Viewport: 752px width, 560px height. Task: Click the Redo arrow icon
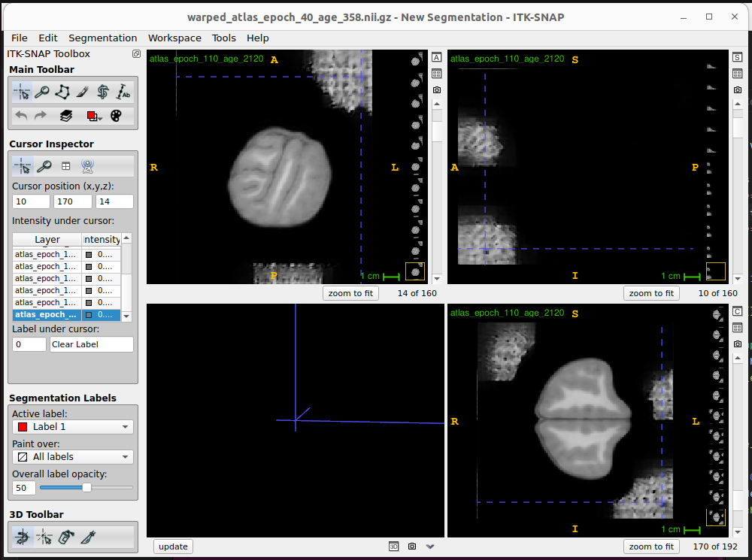coord(41,116)
